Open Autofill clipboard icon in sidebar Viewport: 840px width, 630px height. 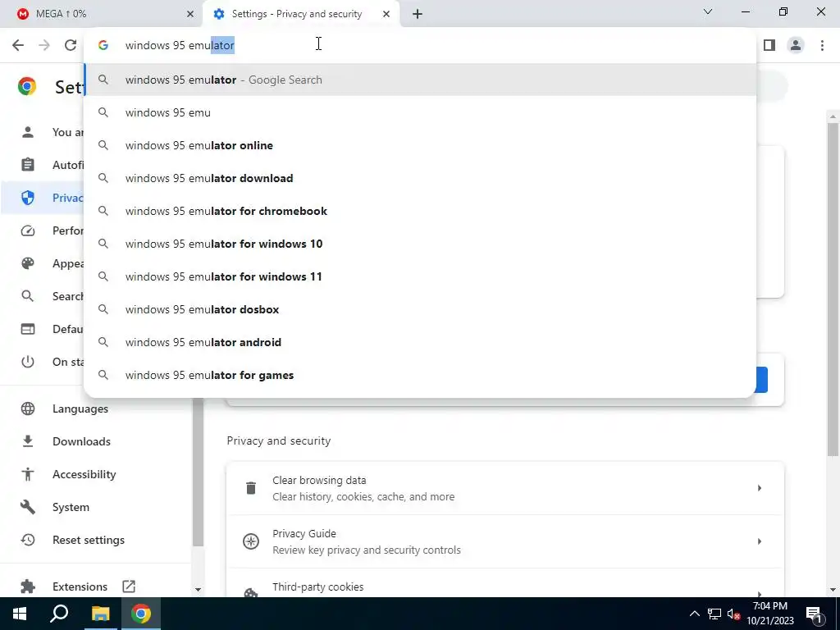(x=28, y=164)
